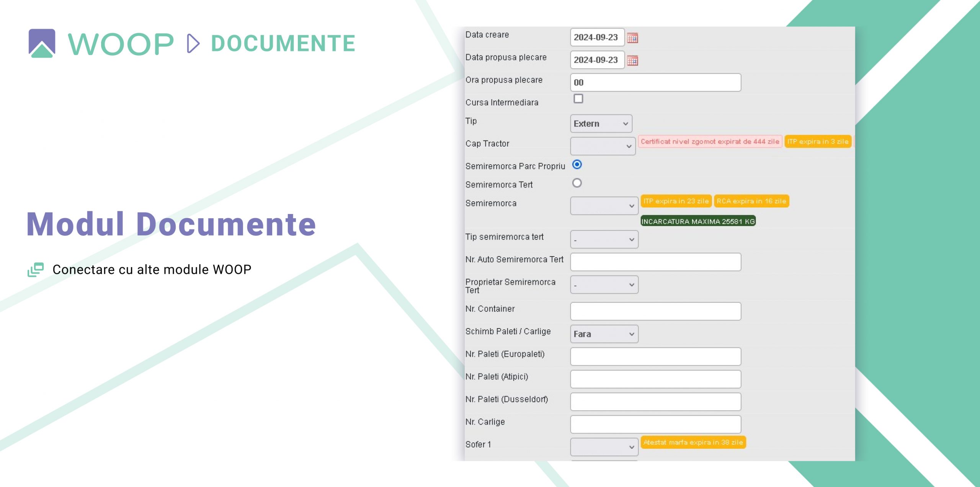The width and height of the screenshot is (980, 487).
Task: Click the WOOP brand name text
Action: coord(121,44)
